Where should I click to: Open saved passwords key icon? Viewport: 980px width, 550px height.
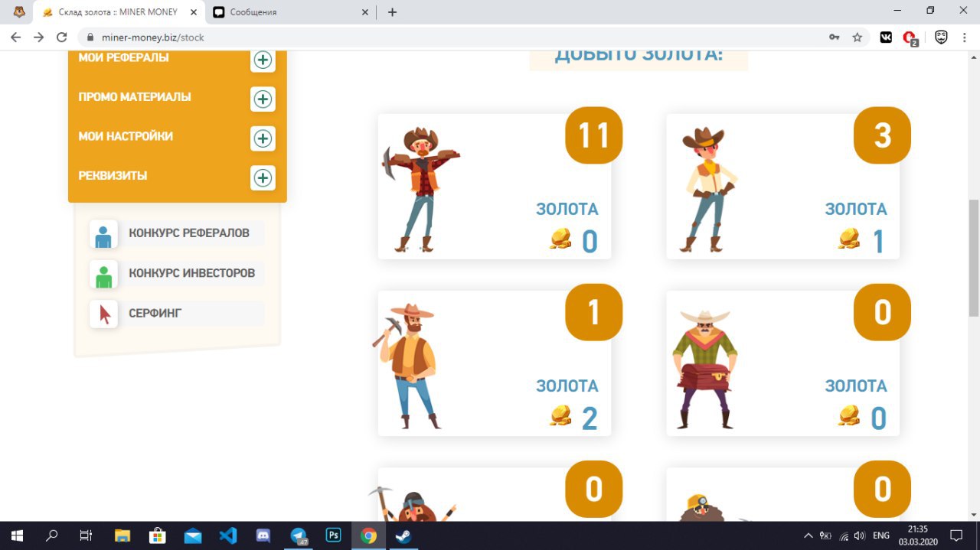coord(834,37)
